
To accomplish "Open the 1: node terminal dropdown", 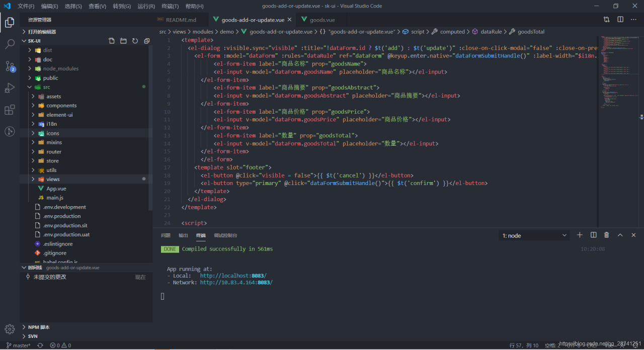I will point(534,235).
